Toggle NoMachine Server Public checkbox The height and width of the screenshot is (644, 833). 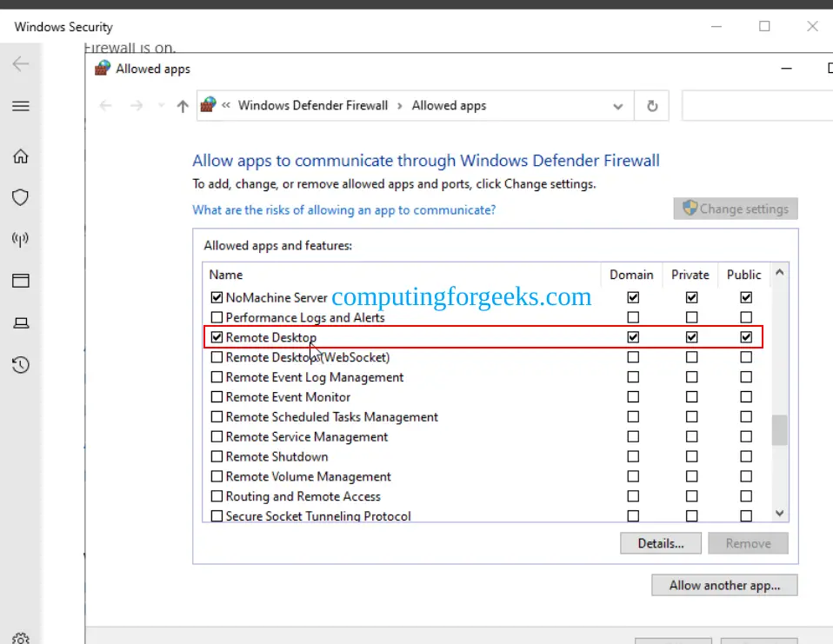click(746, 297)
